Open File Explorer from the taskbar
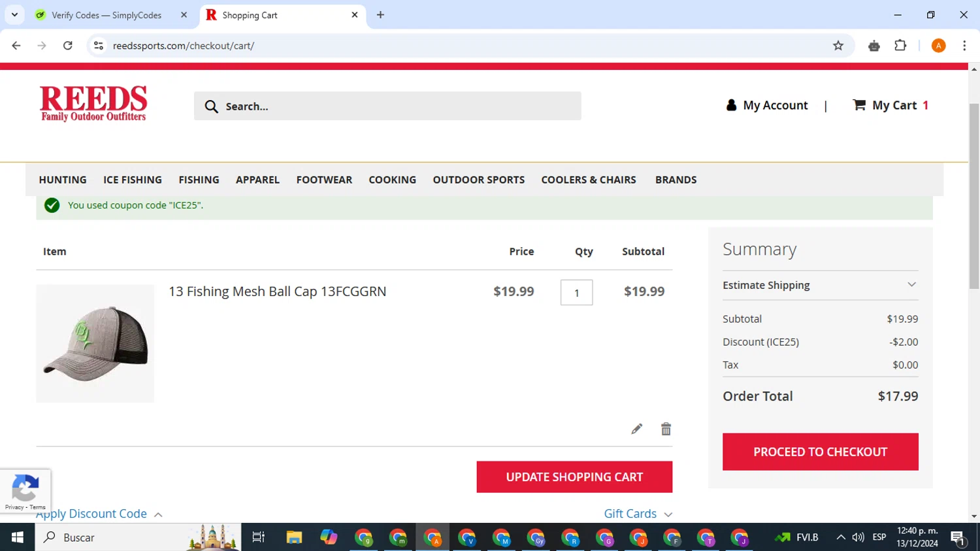Screen dimensions: 980x551 [x=294, y=537]
